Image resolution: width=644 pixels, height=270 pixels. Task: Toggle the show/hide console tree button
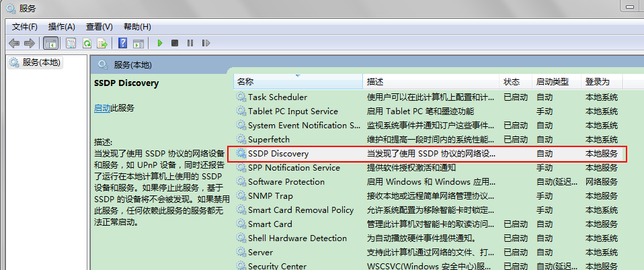(x=50, y=43)
